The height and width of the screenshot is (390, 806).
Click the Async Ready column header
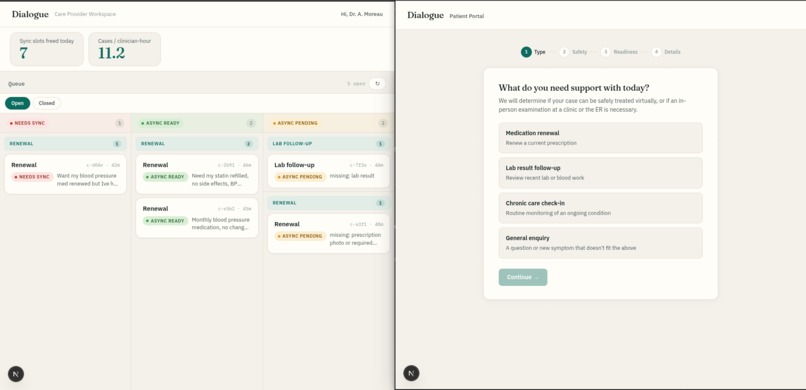[197, 123]
